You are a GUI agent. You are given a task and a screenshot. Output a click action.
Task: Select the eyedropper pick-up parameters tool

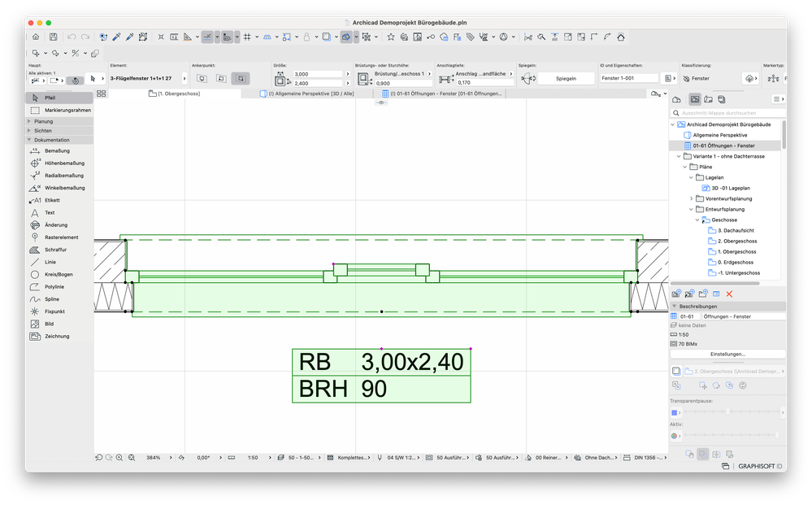point(116,37)
